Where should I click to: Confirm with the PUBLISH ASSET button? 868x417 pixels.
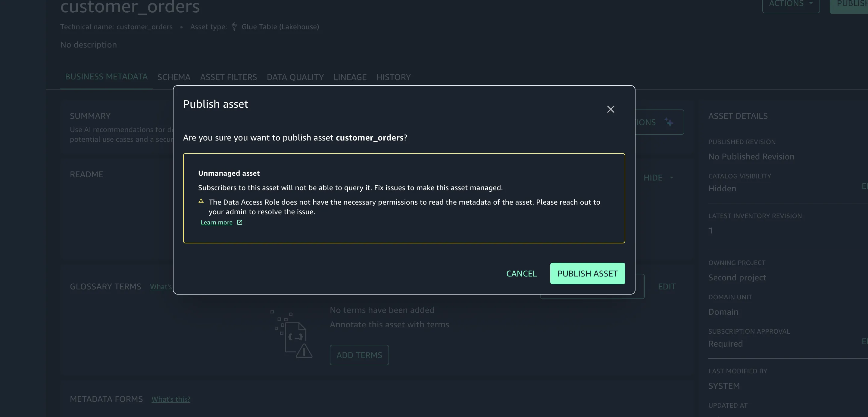[x=587, y=273]
